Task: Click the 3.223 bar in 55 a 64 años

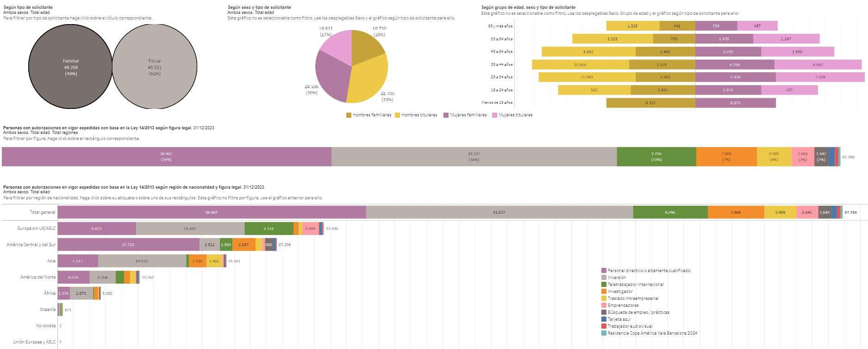Action: point(612,39)
